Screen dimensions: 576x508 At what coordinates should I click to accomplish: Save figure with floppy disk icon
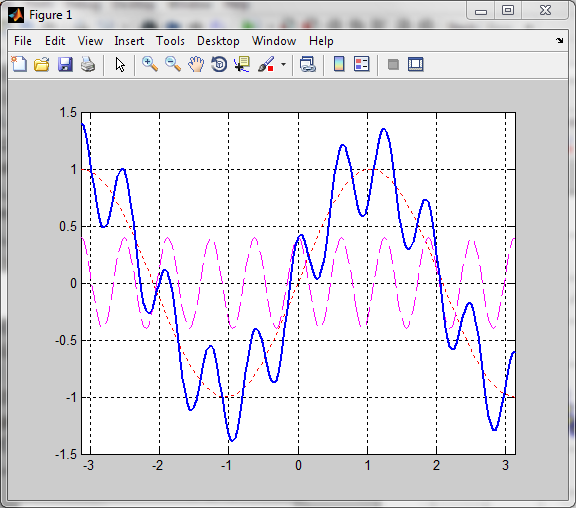click(x=65, y=64)
